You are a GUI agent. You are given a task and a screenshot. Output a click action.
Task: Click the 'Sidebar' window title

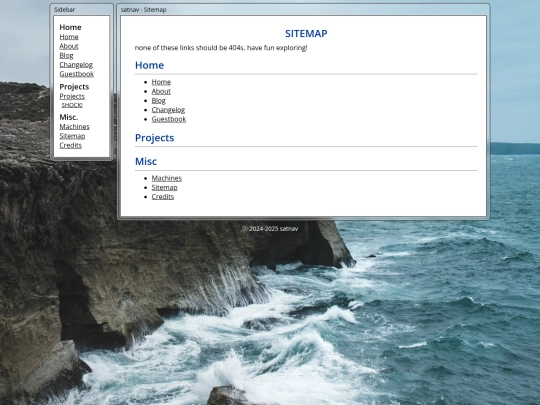point(64,10)
